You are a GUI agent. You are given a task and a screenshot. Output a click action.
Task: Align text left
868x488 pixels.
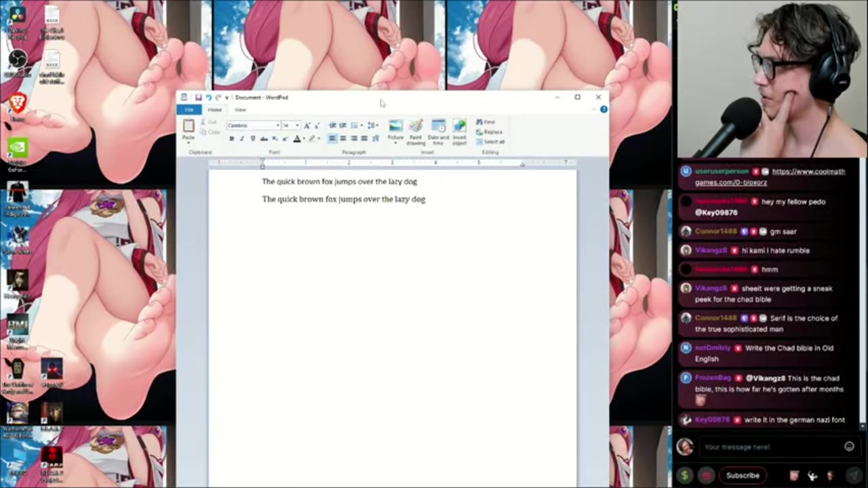click(332, 138)
